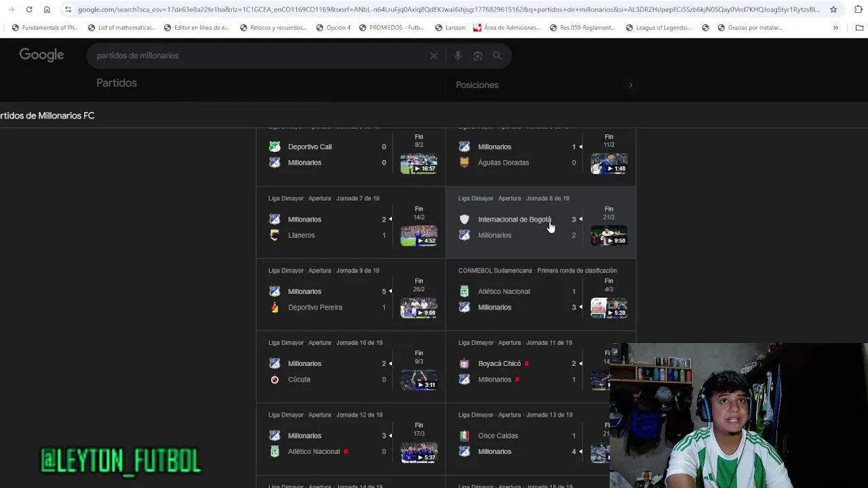Play the 9:50 Internacional de Bogotá match video
Screen dimensions: 868x488
tap(609, 236)
